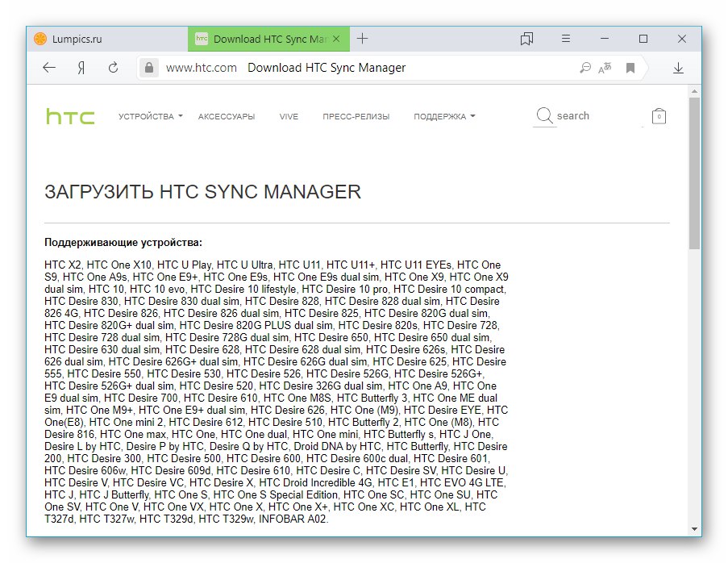
Task: Click the scrollbar down arrow
Action: click(x=694, y=528)
